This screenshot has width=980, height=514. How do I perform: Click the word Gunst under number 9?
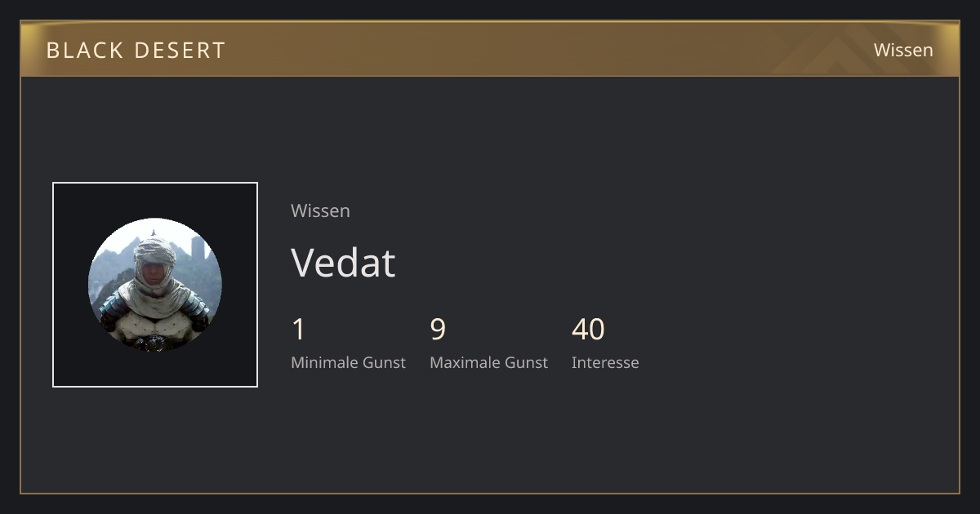527,362
